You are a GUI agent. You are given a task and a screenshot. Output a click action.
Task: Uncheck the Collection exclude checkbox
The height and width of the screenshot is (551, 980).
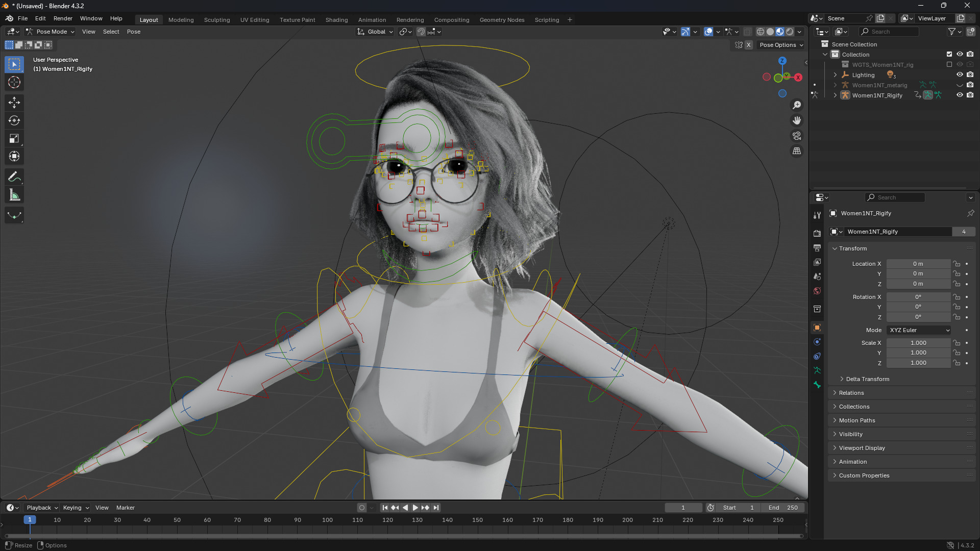pos(949,54)
